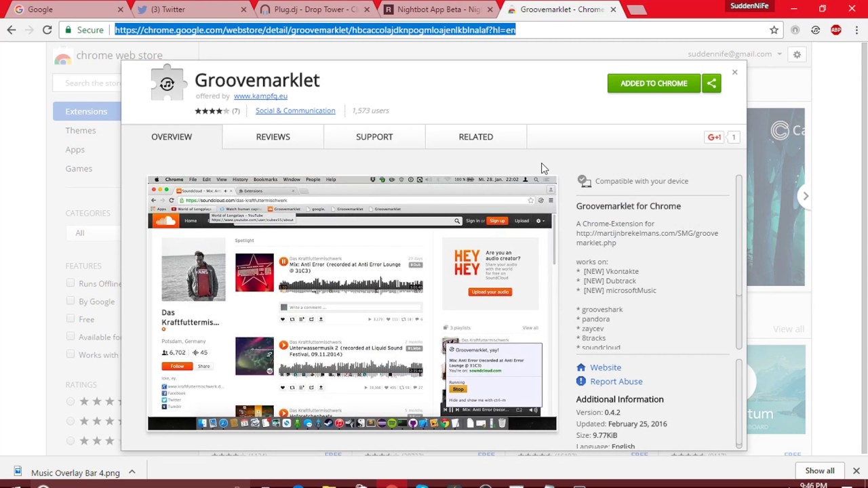Click the Groovemarklet puzzle piece logo

click(167, 83)
